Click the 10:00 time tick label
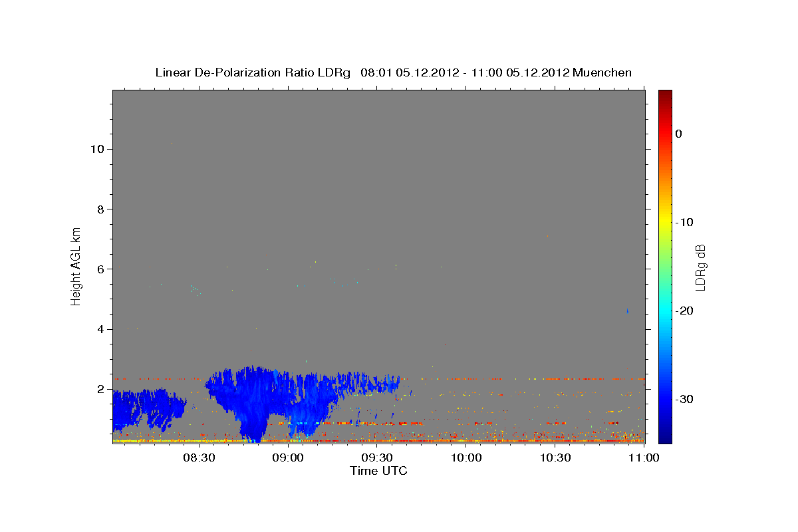798x532 pixels. click(467, 458)
